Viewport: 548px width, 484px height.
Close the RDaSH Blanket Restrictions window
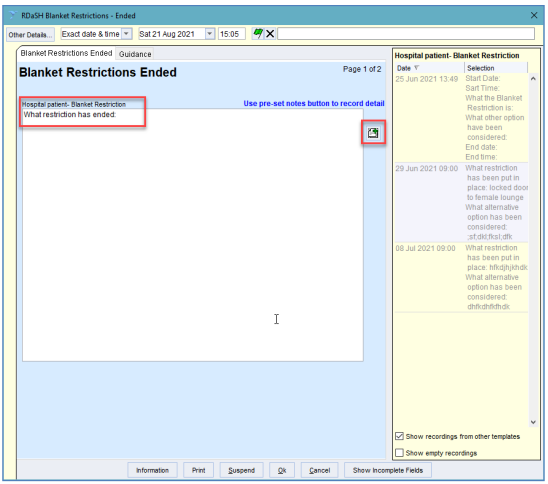pyautogui.click(x=534, y=15)
